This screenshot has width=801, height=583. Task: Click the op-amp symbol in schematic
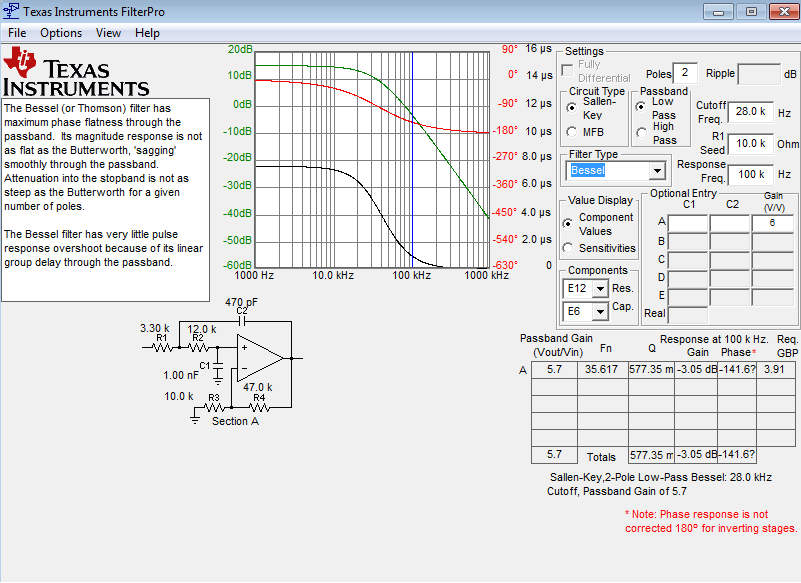[258, 356]
